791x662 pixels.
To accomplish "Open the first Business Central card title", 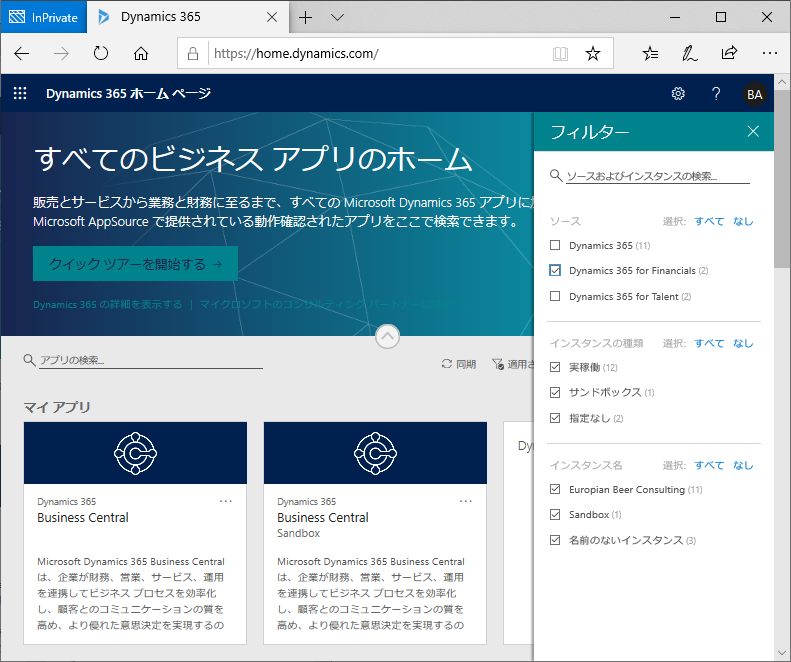I will (83, 518).
